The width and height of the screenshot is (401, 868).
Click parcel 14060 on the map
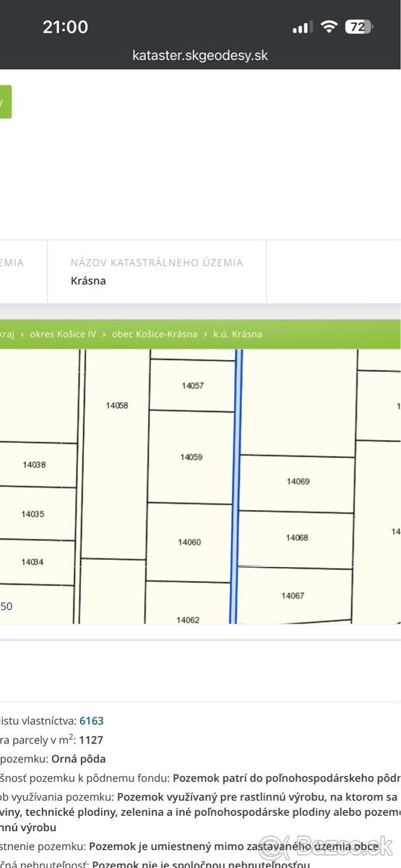click(189, 542)
